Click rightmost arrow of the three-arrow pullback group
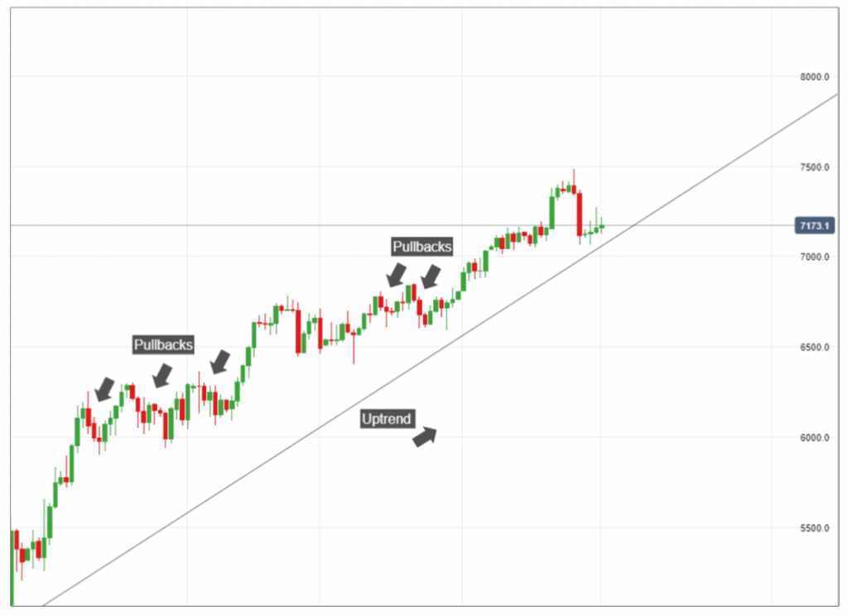The width and height of the screenshot is (848, 616). click(220, 362)
